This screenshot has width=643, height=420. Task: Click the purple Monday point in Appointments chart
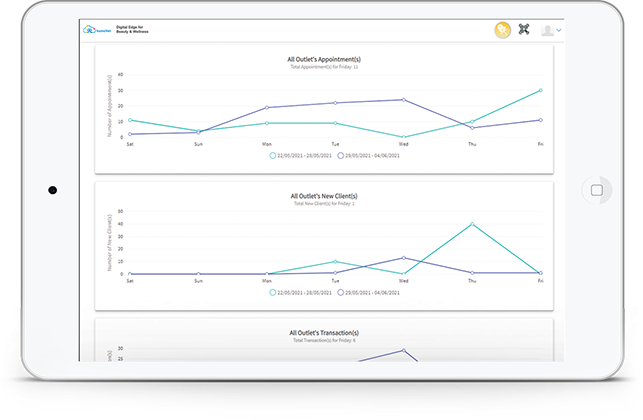point(267,107)
